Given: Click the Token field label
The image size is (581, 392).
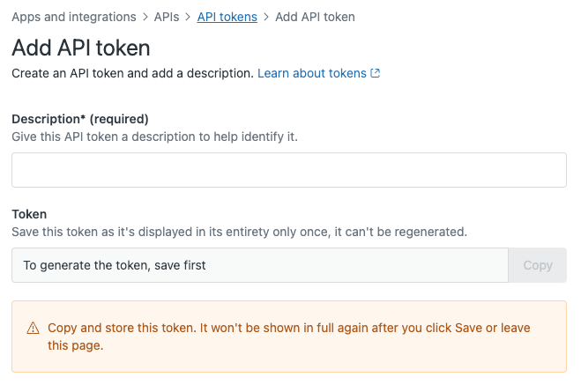Looking at the screenshot, I should [x=29, y=214].
